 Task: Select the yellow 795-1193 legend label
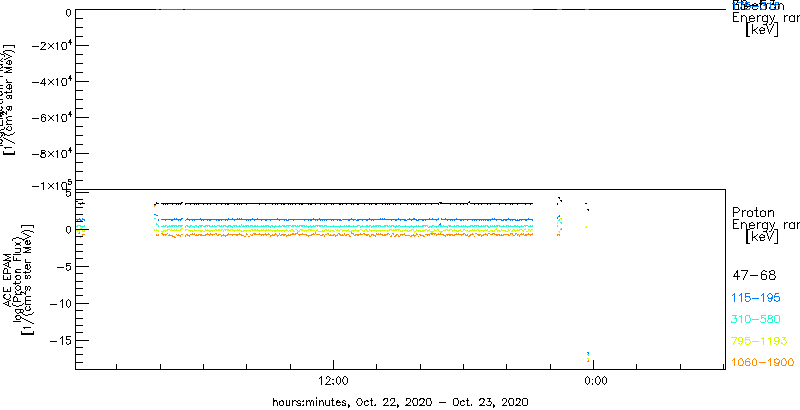[760, 341]
